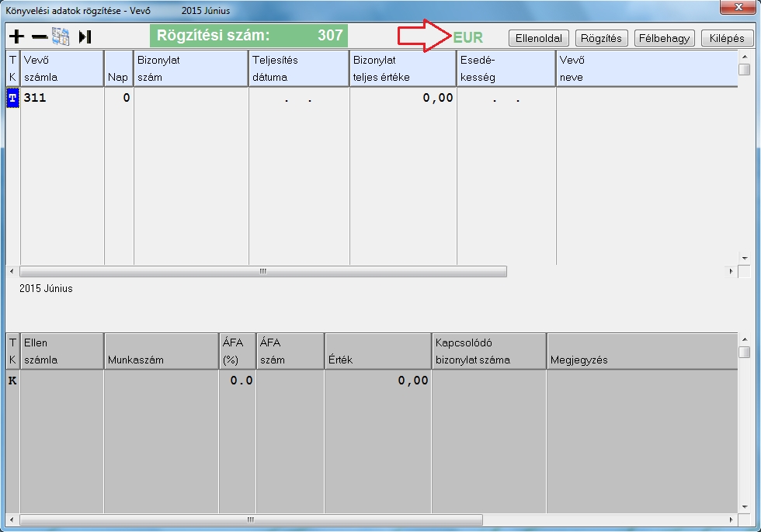
Task: Click the Esedékesség date cell
Action: 506,99
